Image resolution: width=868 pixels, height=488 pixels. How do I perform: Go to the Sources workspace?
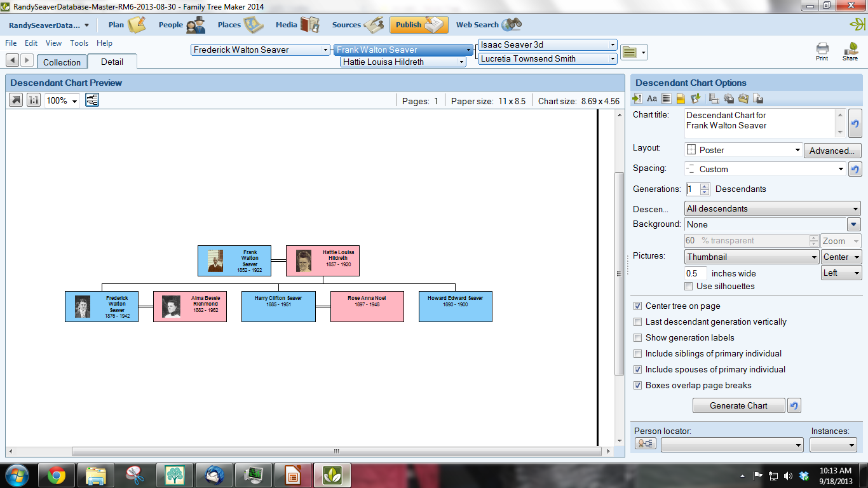tap(357, 25)
